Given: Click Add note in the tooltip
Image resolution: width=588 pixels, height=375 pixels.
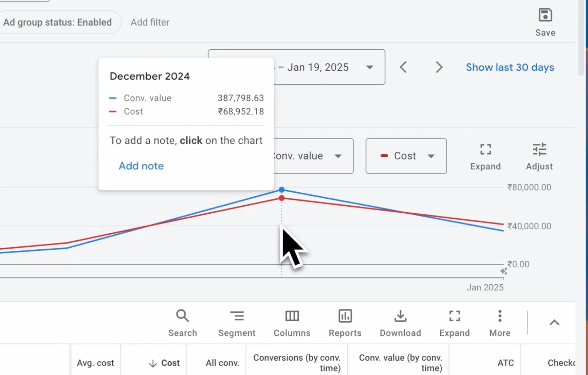Looking at the screenshot, I should tap(141, 166).
